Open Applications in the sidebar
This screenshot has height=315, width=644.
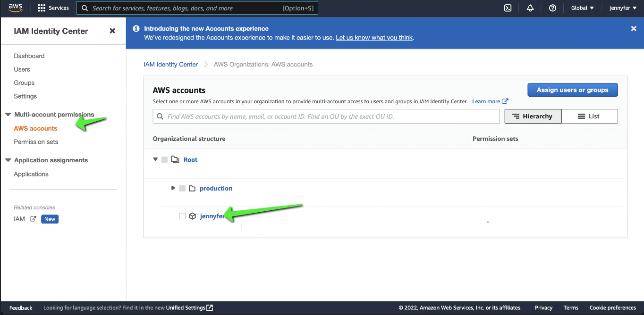(31, 174)
